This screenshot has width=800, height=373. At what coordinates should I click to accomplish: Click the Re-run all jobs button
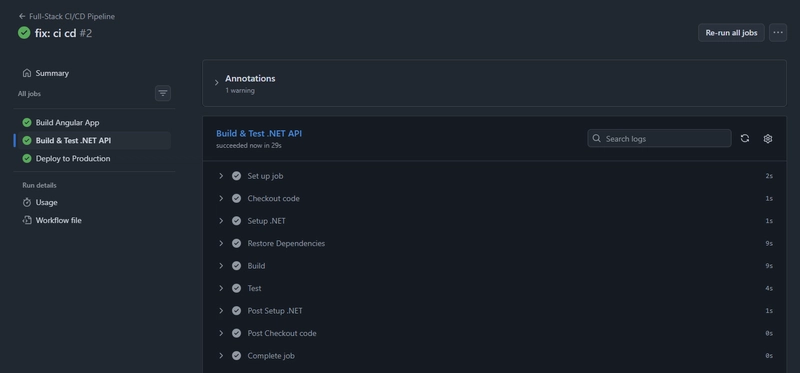click(x=731, y=33)
